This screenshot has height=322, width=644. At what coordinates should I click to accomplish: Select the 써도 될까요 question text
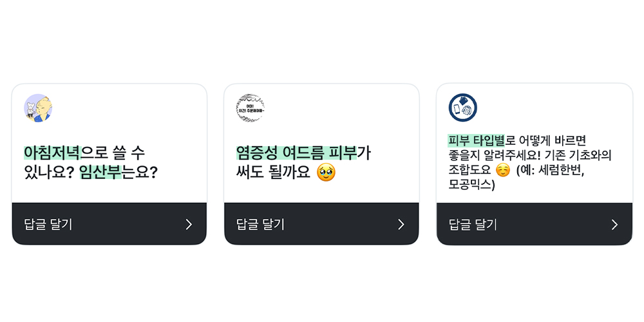click(273, 172)
